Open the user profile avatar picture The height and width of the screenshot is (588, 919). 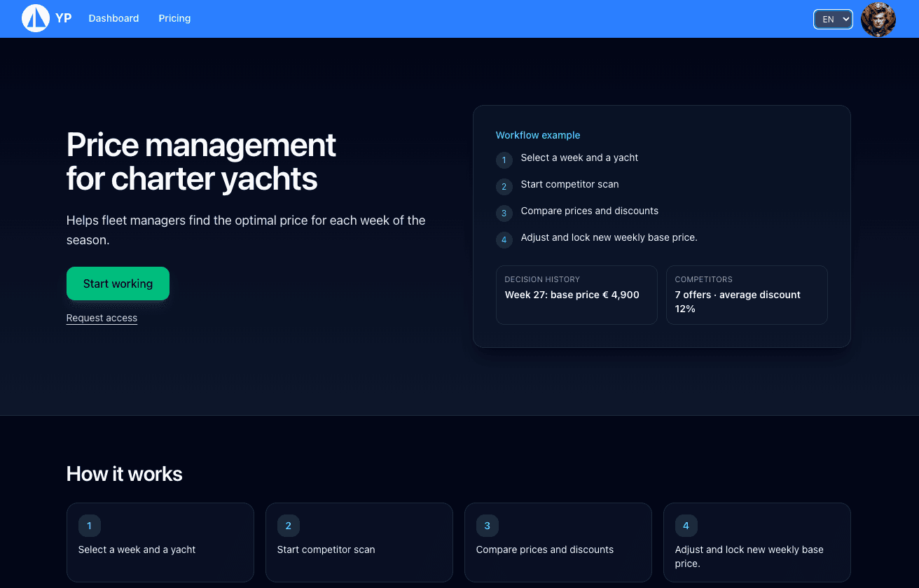(878, 19)
